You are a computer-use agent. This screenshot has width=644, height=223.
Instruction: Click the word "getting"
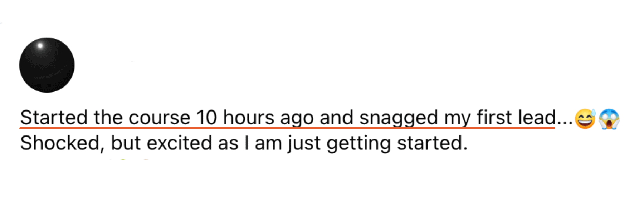point(358,144)
